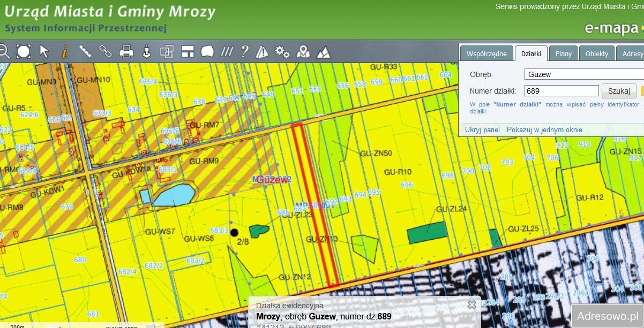Open the print map tool
This screenshot has width=644, height=328.
coord(126,51)
